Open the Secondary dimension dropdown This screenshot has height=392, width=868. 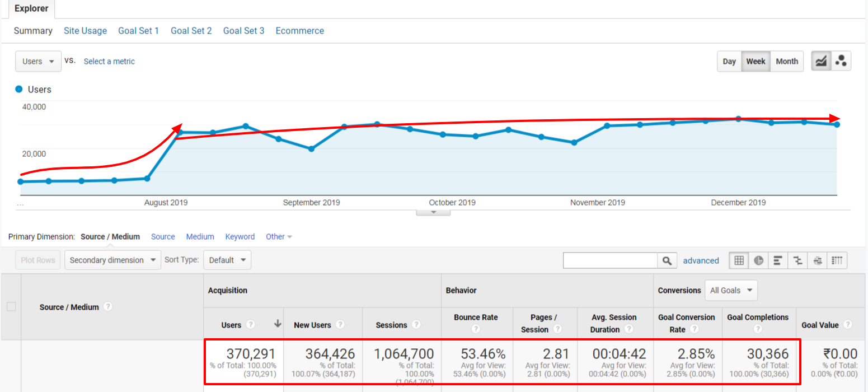pyautogui.click(x=112, y=260)
